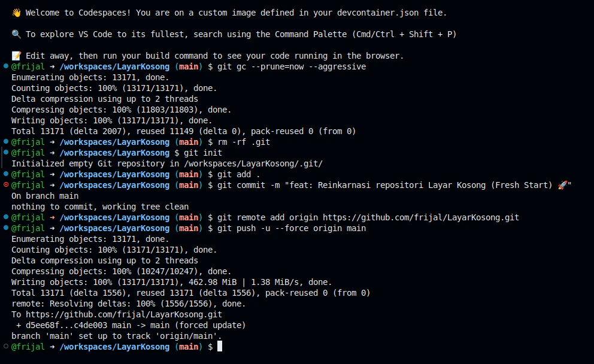Click the terminal cursor block at the last prompt
The height and width of the screenshot is (364, 594).
(220, 346)
